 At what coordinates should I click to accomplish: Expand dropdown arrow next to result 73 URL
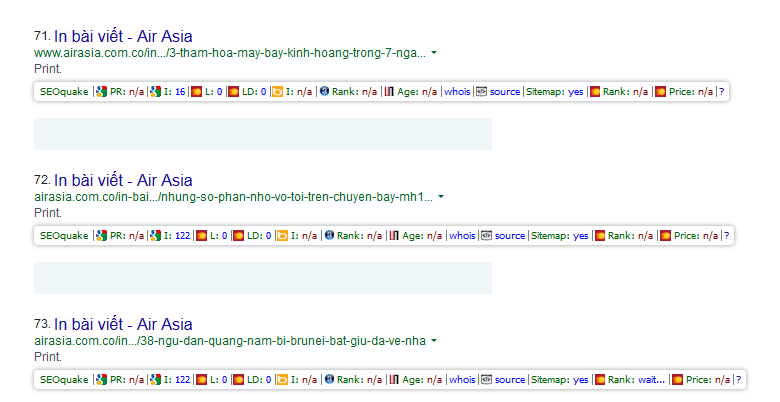(434, 341)
